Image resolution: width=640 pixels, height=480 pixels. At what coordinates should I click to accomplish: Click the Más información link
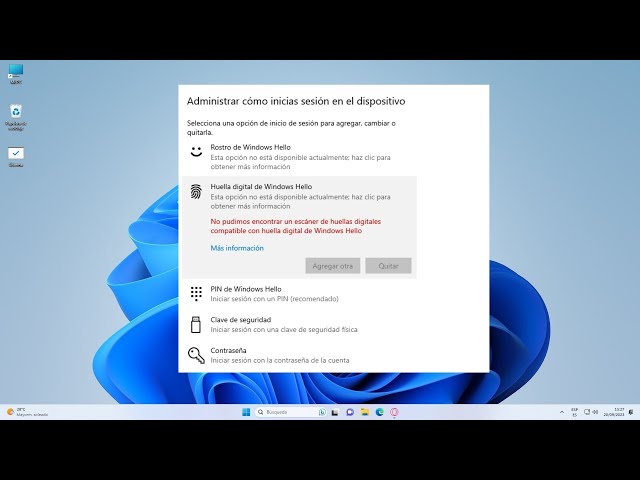(x=237, y=248)
